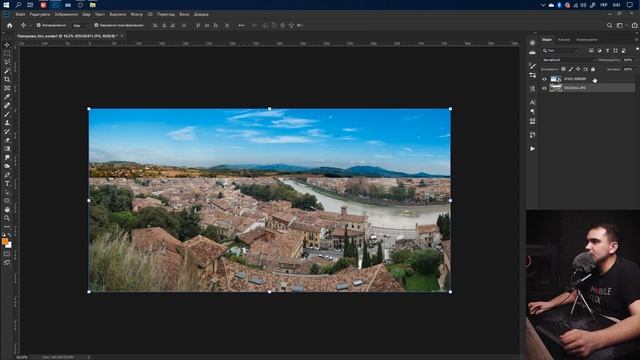Click the background white color swatch
Image resolution: width=640 pixels, height=360 pixels.
9,245
